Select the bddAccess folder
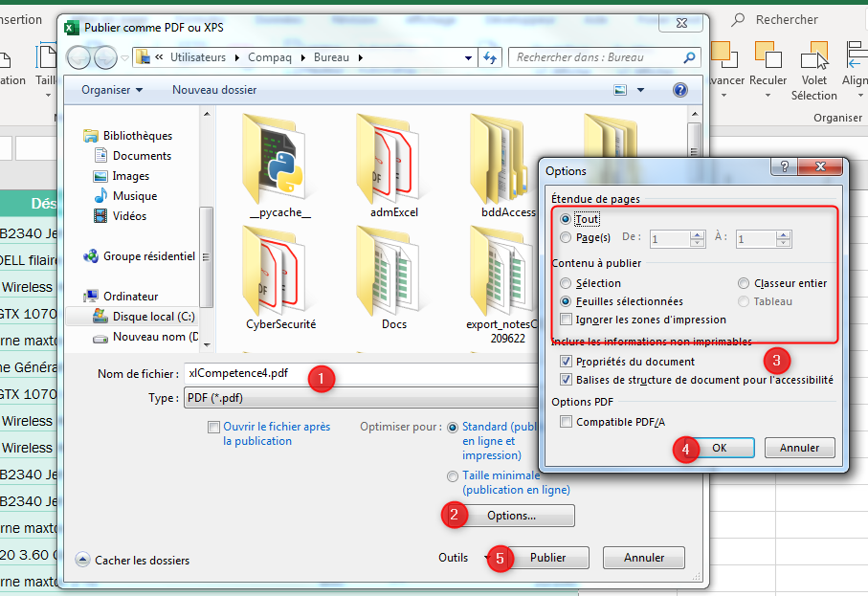 501,160
